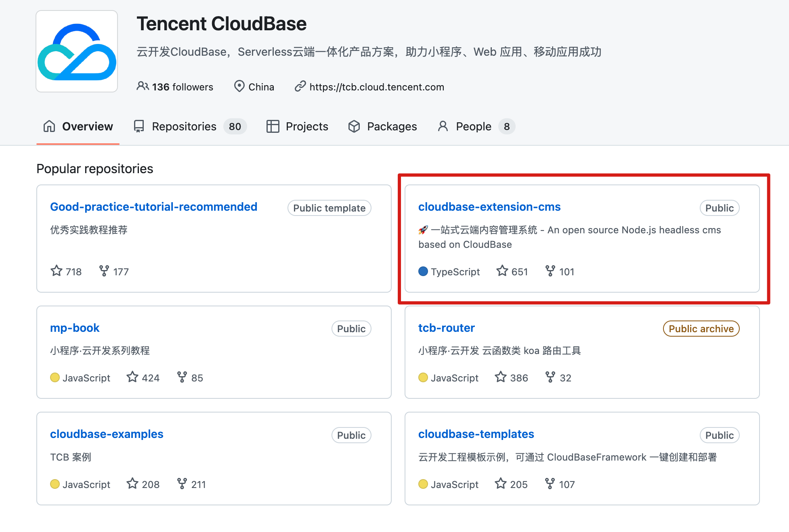This screenshot has height=532, width=789.
Task: Open the cloudbase-templates repository
Action: pyautogui.click(x=476, y=434)
